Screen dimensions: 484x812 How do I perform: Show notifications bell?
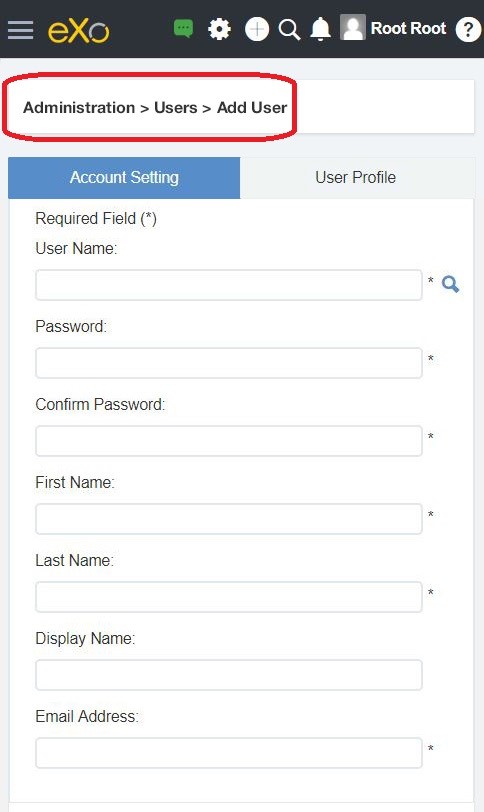320,29
